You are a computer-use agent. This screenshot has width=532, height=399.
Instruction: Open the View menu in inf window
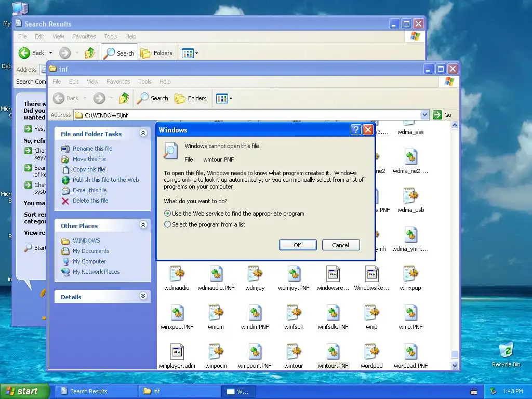92,82
